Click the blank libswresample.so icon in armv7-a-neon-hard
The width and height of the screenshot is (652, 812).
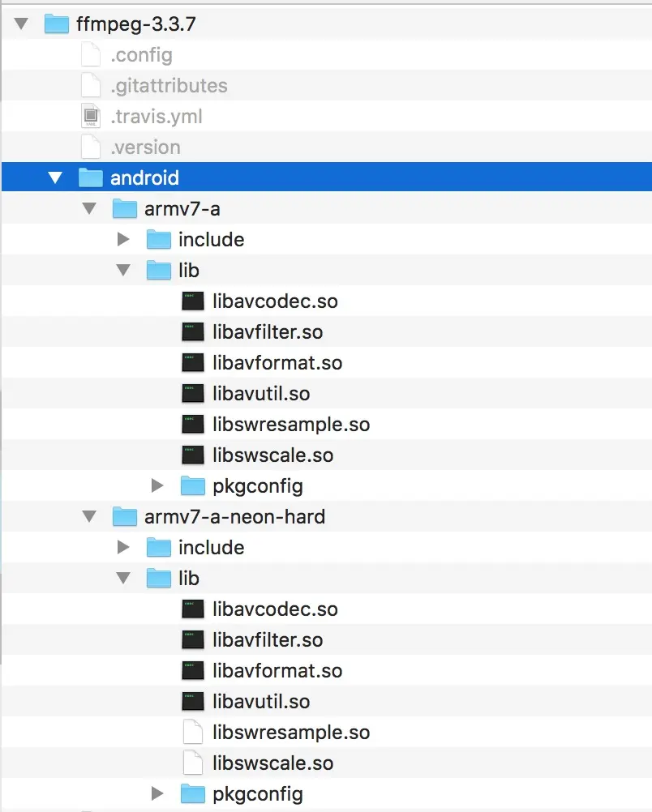click(x=193, y=732)
